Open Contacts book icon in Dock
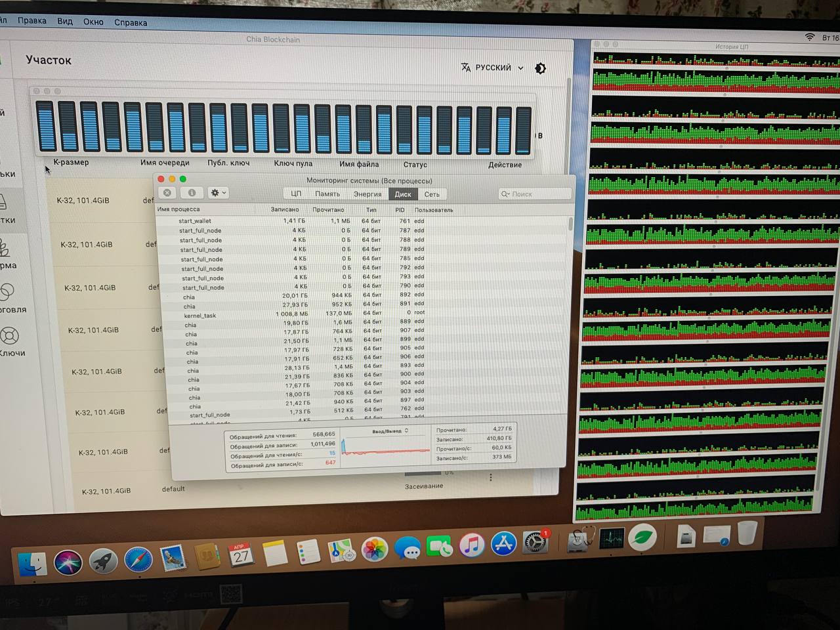This screenshot has width=840, height=630. tap(207, 556)
